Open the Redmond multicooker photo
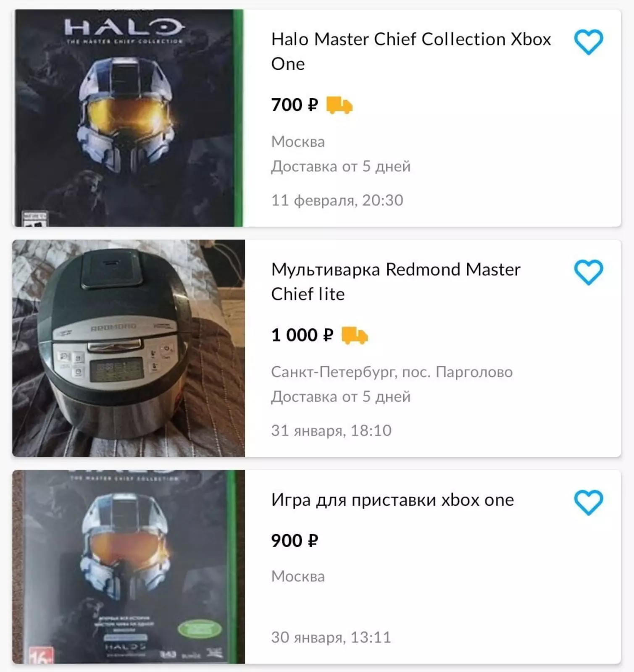 [128, 348]
